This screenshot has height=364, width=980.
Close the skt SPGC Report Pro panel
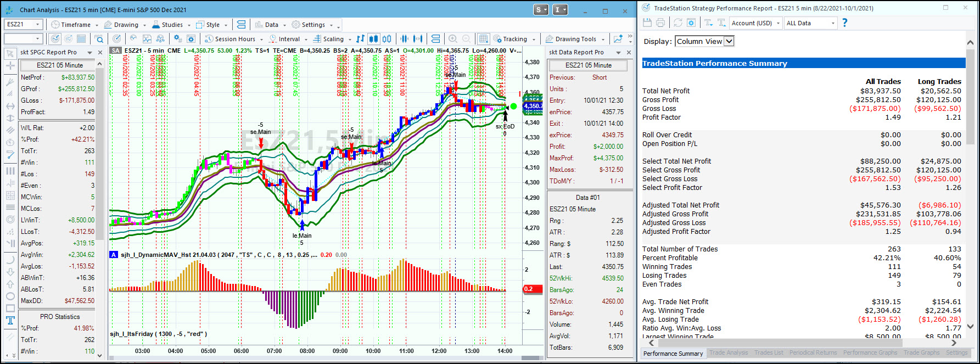(100, 52)
